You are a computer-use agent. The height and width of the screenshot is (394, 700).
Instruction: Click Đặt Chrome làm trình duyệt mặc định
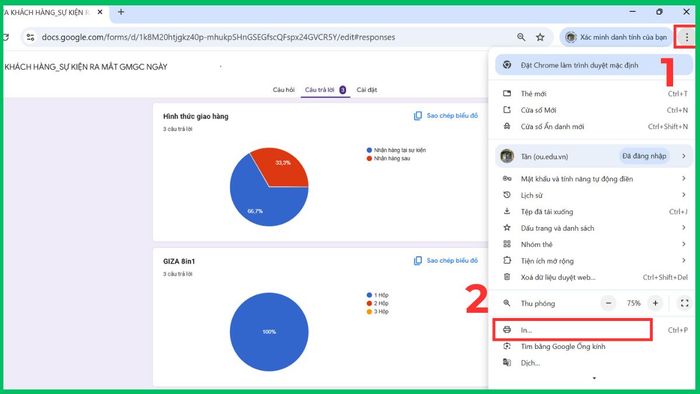point(594,66)
